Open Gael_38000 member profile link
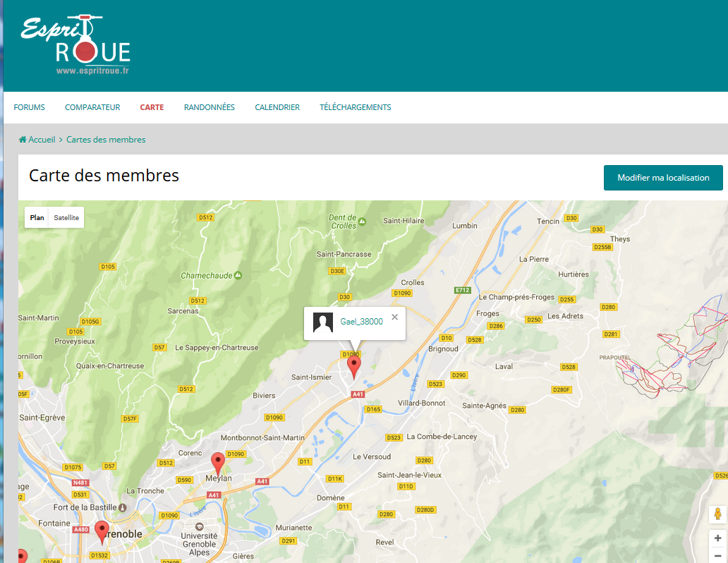 pos(361,322)
